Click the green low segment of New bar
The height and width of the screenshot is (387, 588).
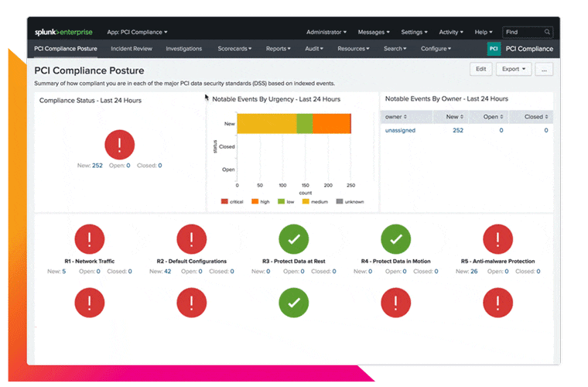(305, 124)
